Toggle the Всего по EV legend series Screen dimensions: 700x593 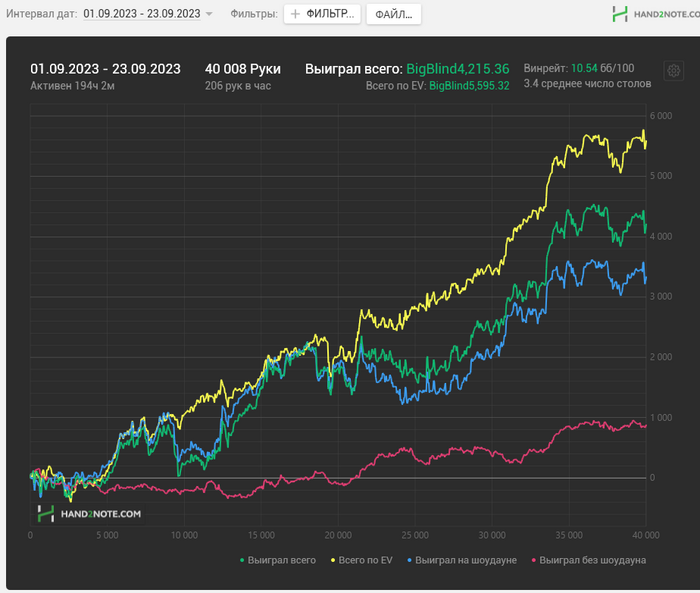pyautogui.click(x=361, y=560)
